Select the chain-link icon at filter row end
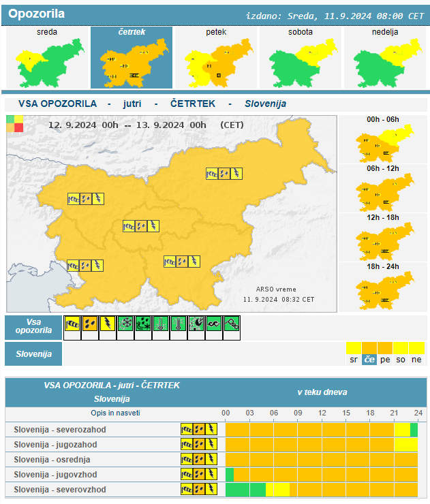 (x=232, y=324)
